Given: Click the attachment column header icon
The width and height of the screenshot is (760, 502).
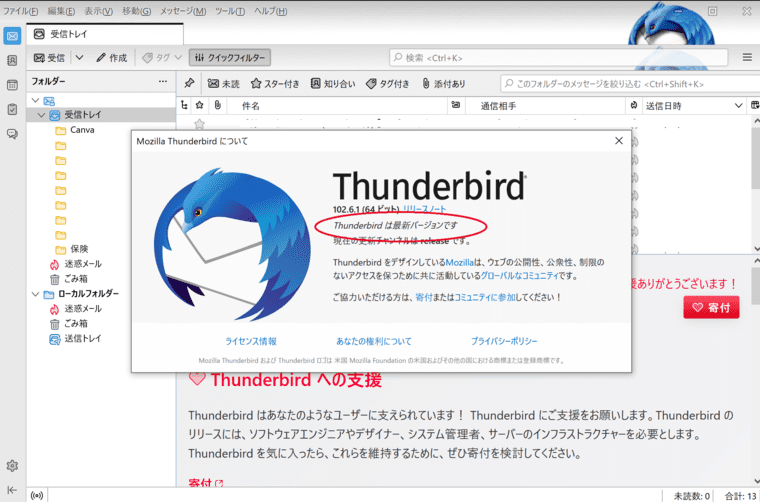Looking at the screenshot, I should click(217, 105).
